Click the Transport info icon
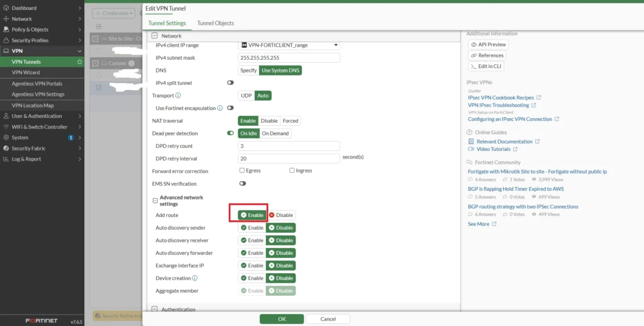The image size is (644, 326). click(x=178, y=96)
